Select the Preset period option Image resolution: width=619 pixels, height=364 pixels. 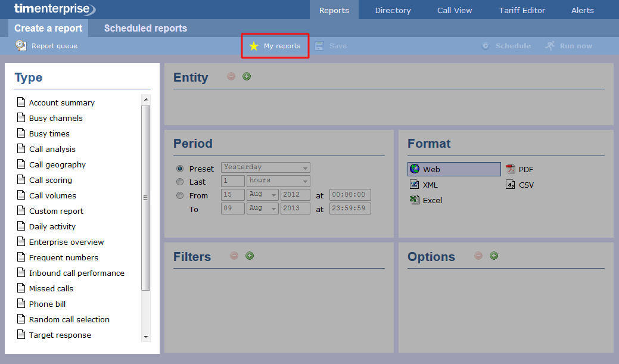[x=180, y=168]
